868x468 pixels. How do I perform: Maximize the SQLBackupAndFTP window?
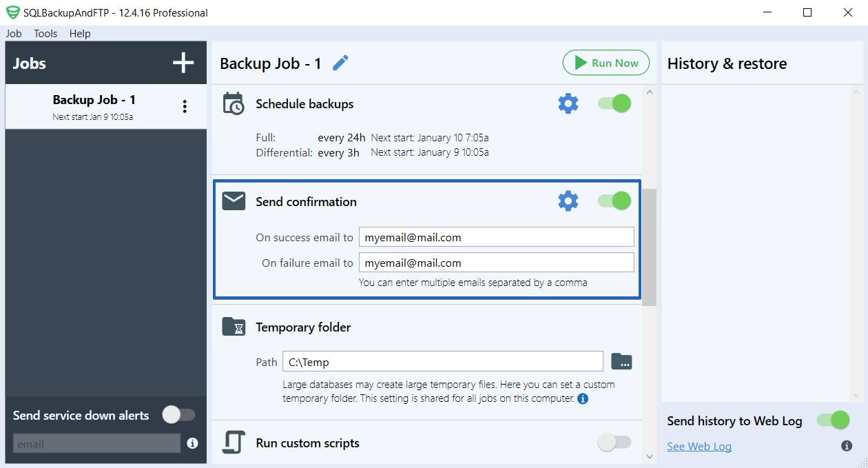tap(808, 12)
